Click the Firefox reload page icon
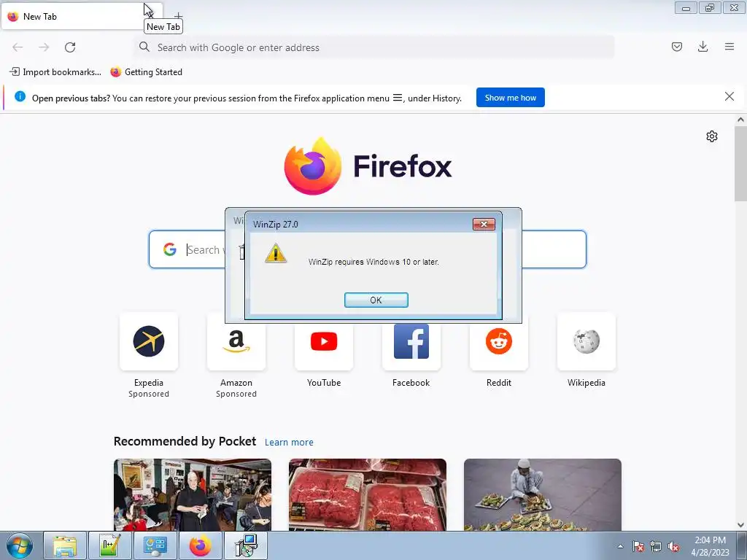Image resolution: width=747 pixels, height=560 pixels. (70, 47)
